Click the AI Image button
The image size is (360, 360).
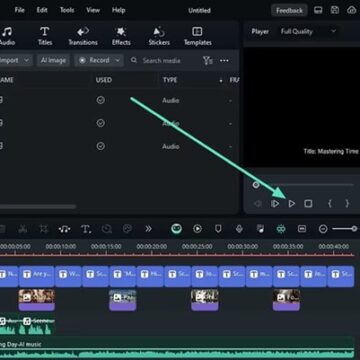pos(53,60)
